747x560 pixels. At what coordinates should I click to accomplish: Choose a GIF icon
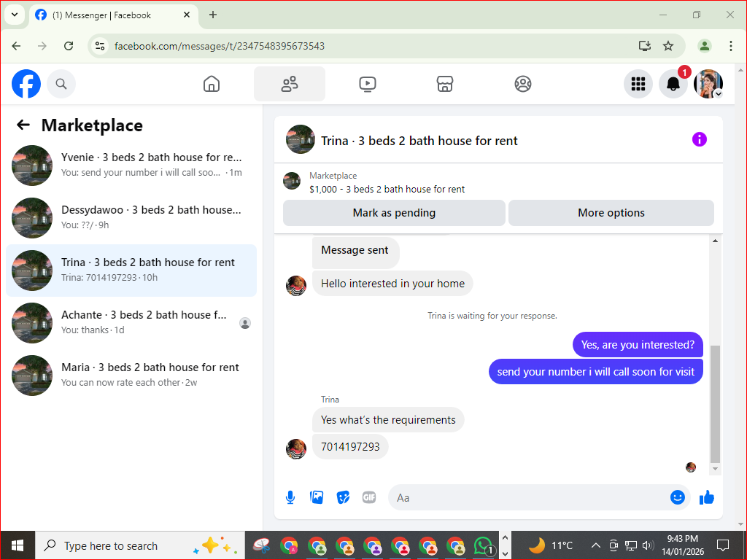pyautogui.click(x=369, y=497)
